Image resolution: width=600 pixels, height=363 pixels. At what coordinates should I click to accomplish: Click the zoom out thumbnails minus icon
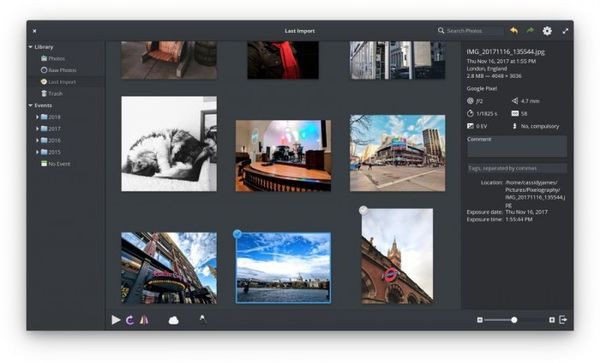[x=480, y=320]
